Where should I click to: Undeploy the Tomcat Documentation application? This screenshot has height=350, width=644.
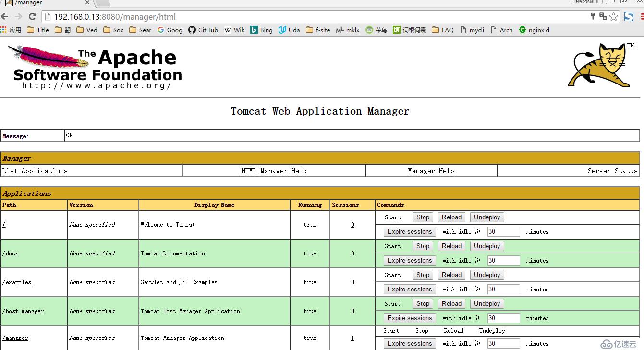(487, 246)
